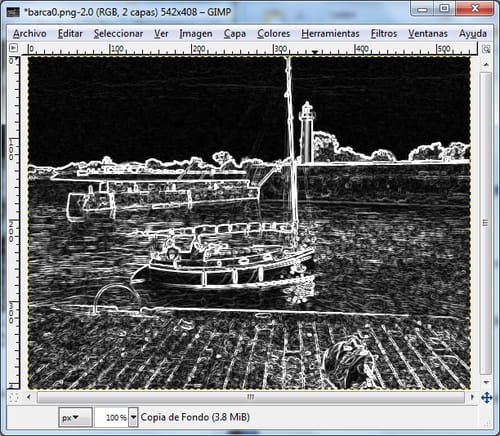
Task: Click the horizontal scrollbar left arrow
Action: [x=29, y=397]
